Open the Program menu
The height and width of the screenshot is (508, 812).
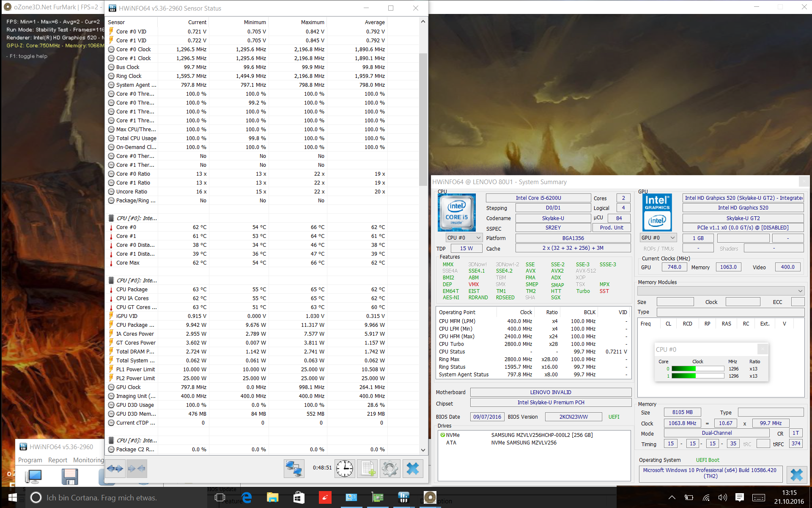coord(30,460)
